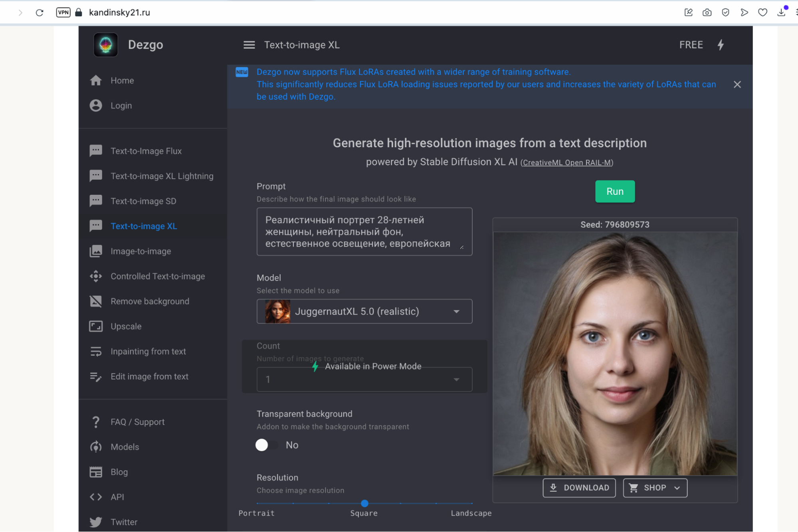Click the browser reload icon
The image size is (798, 532).
[40, 12]
